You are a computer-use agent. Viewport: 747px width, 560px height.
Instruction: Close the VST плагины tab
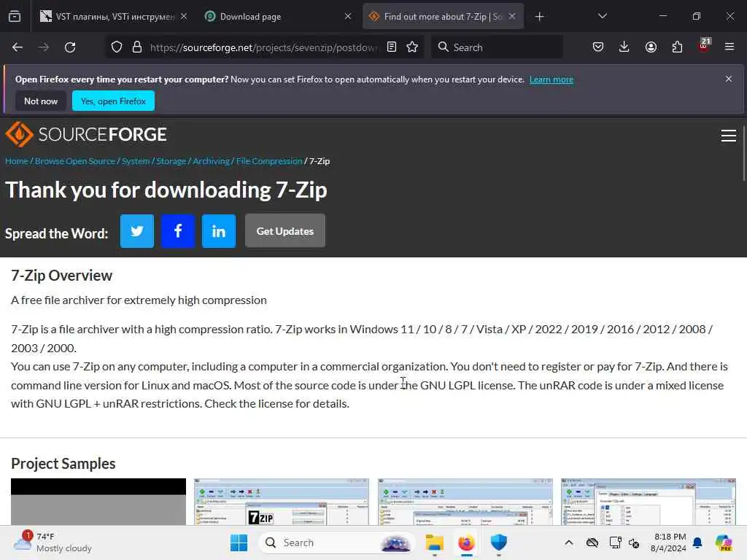click(184, 17)
